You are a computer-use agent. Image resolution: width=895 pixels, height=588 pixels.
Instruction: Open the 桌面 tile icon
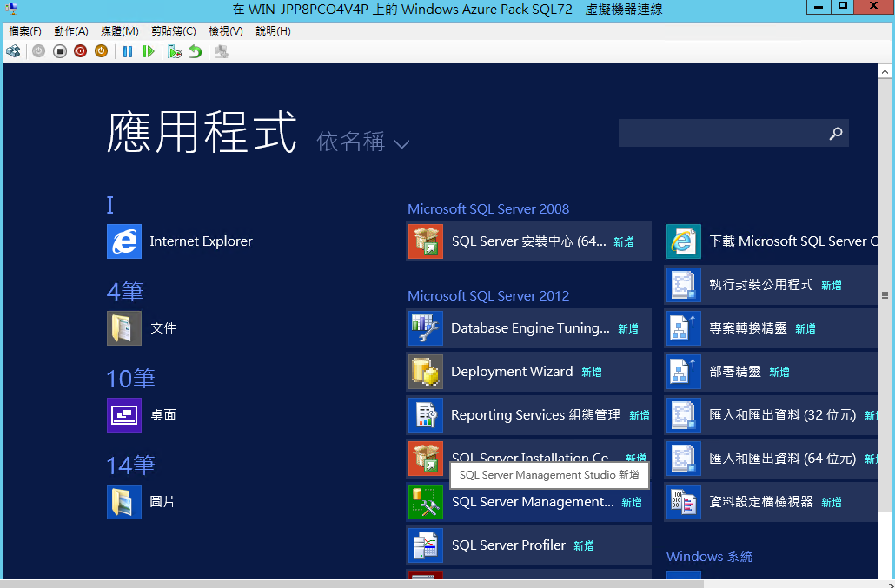tap(124, 414)
